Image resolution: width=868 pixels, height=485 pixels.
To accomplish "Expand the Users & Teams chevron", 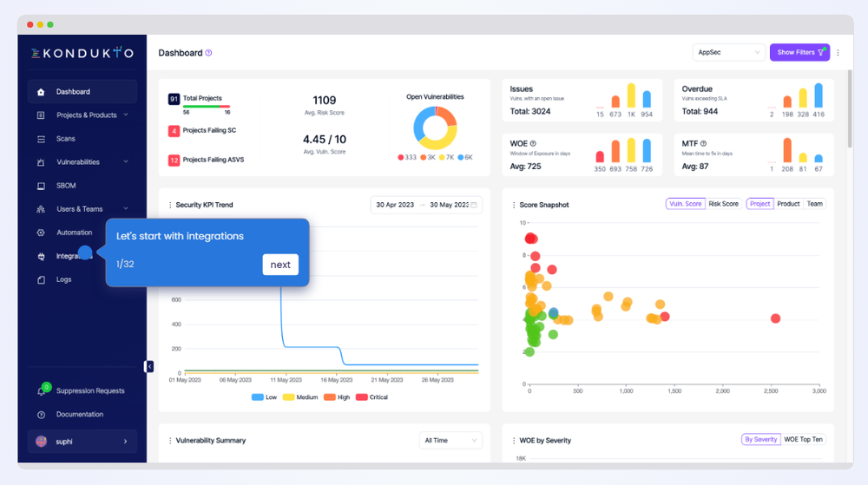I will [126, 208].
